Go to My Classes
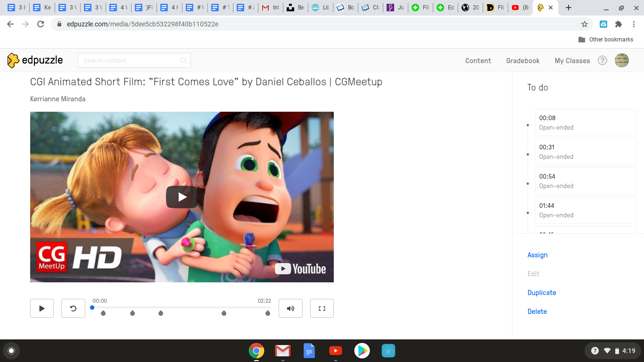 (572, 61)
